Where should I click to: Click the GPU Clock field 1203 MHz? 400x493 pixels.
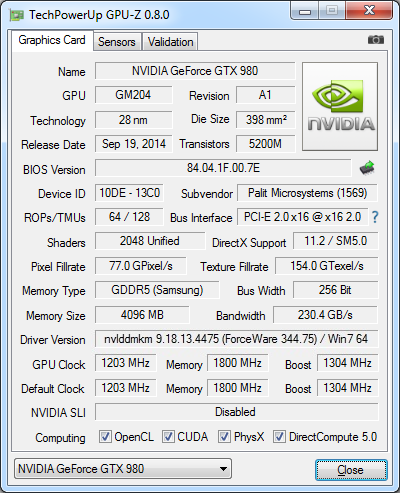point(126,363)
